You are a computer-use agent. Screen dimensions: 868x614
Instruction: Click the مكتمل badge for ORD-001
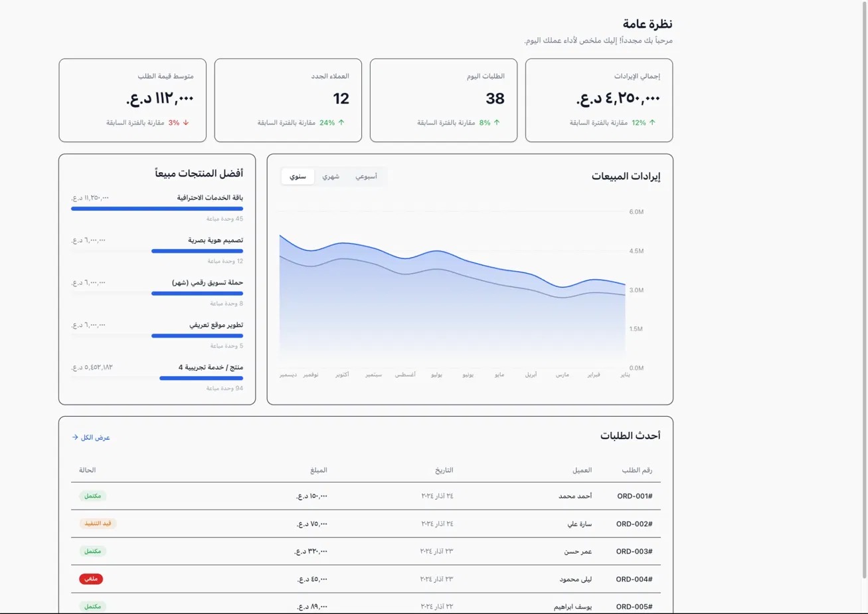93,496
